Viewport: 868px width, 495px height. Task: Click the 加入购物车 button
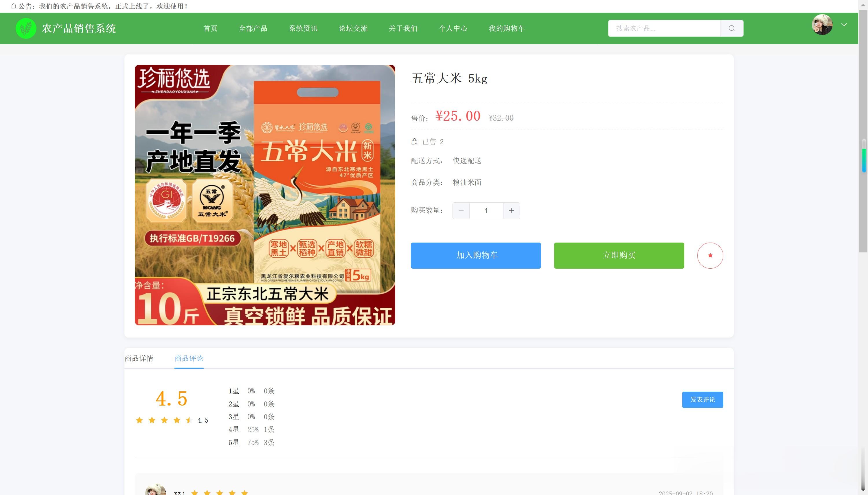click(x=476, y=255)
